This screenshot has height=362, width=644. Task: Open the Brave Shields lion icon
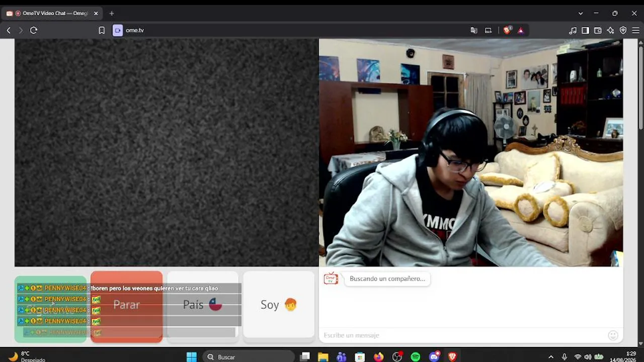pyautogui.click(x=507, y=30)
